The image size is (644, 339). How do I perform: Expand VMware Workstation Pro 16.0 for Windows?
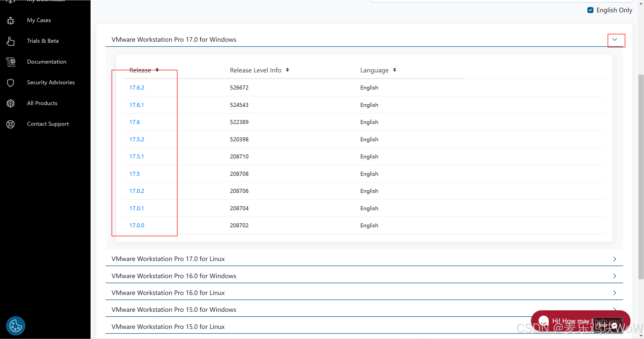pos(615,276)
